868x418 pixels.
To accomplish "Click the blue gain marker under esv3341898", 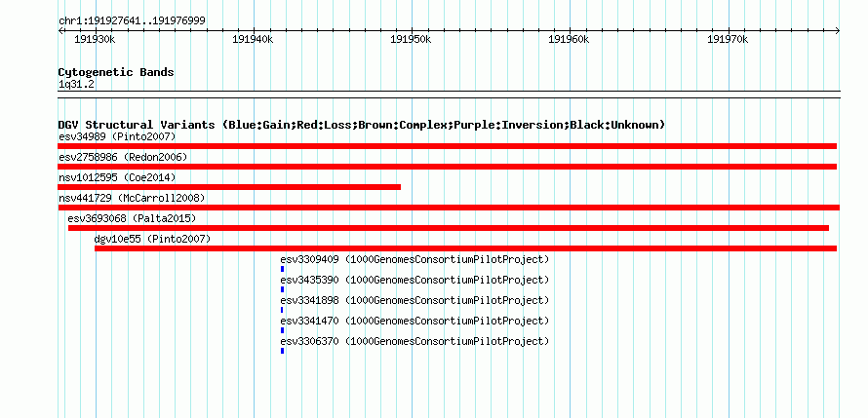I will (282, 310).
